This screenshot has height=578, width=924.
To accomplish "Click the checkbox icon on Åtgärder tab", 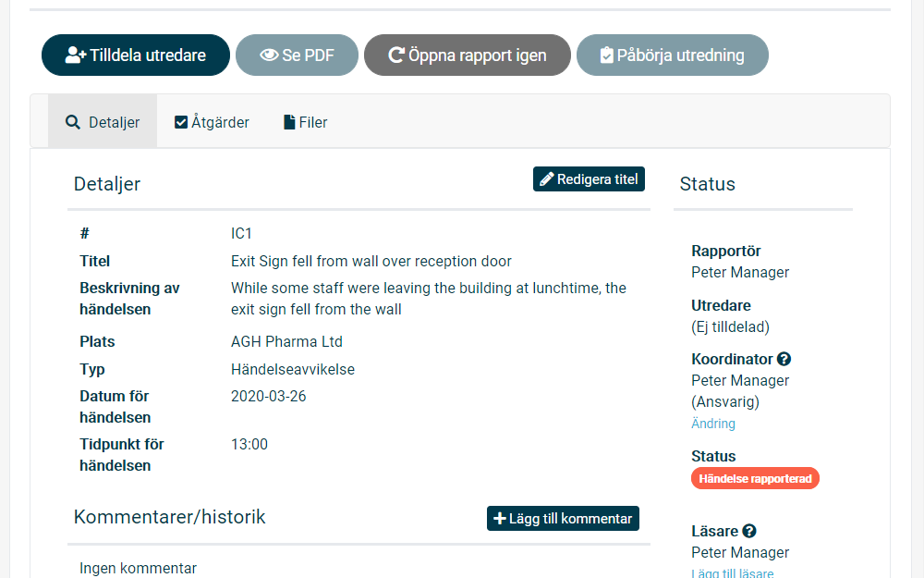I will (181, 122).
